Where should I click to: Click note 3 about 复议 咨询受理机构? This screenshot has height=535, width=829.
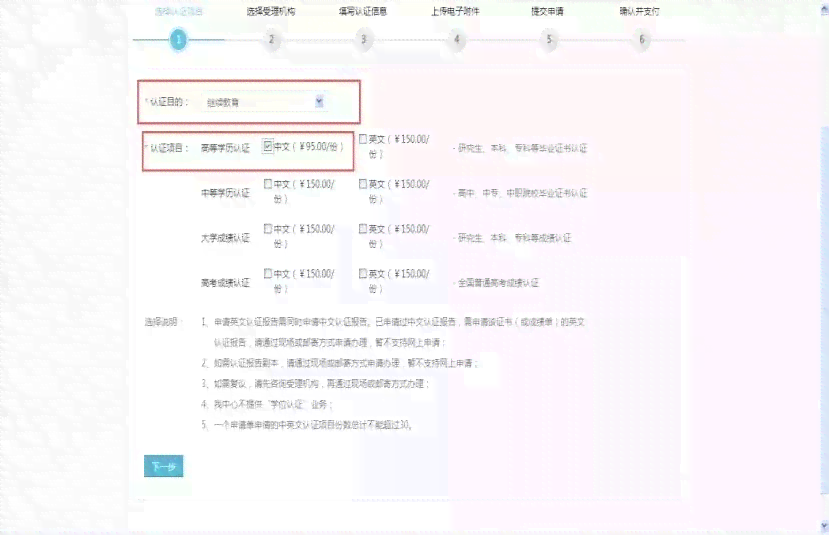tap(315, 384)
